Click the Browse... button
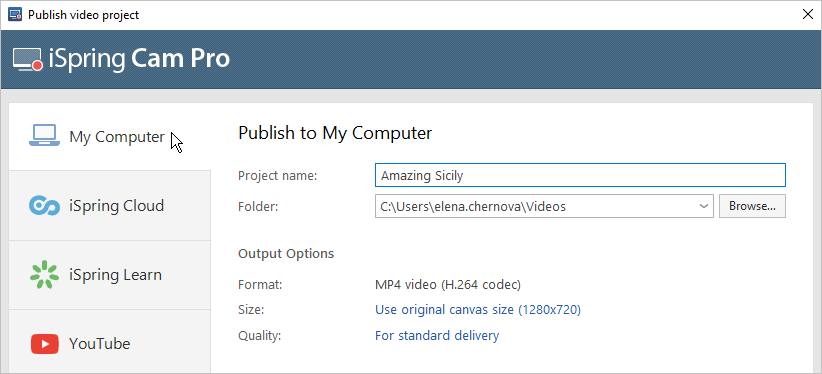This screenshot has height=374, width=822. (x=752, y=206)
